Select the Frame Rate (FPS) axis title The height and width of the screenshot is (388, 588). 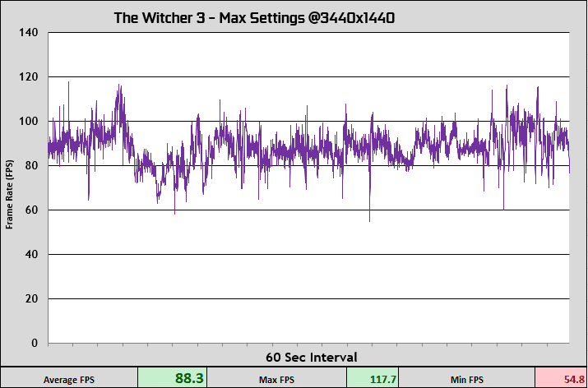(x=9, y=194)
